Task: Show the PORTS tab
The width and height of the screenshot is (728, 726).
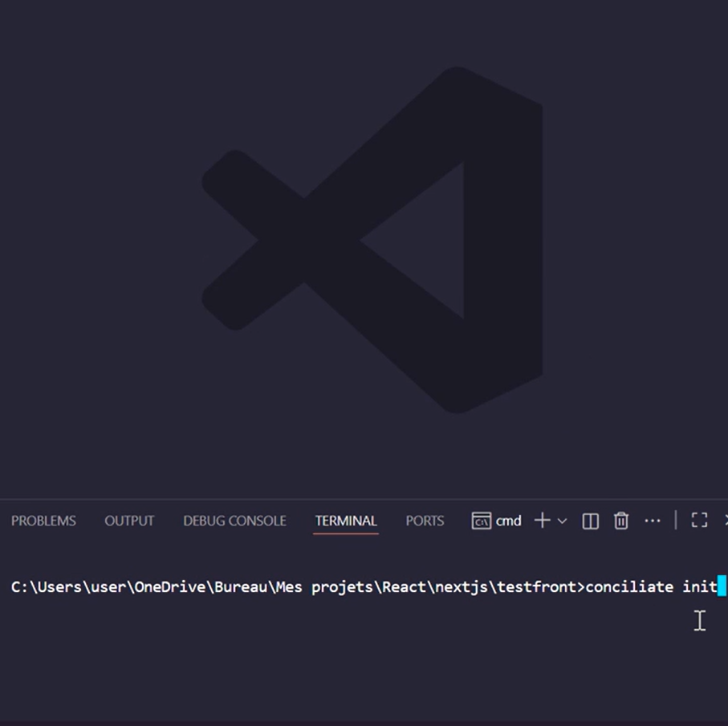Action: coord(425,521)
